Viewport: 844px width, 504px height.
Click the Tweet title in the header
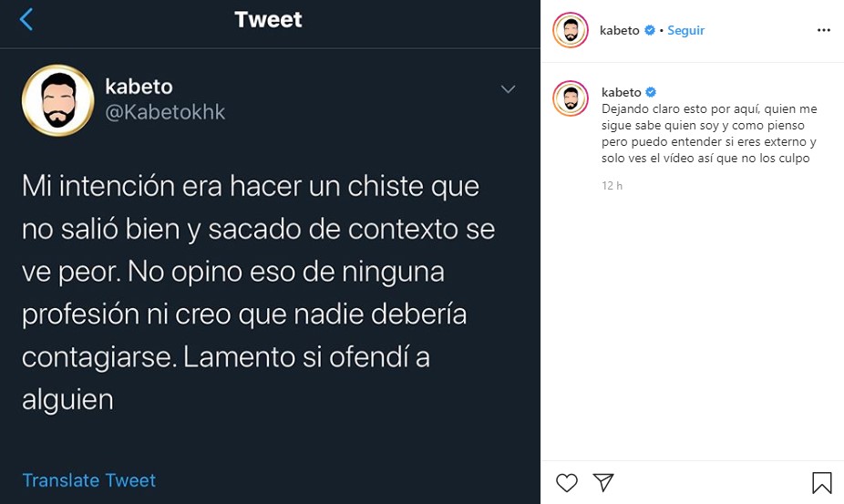(268, 19)
